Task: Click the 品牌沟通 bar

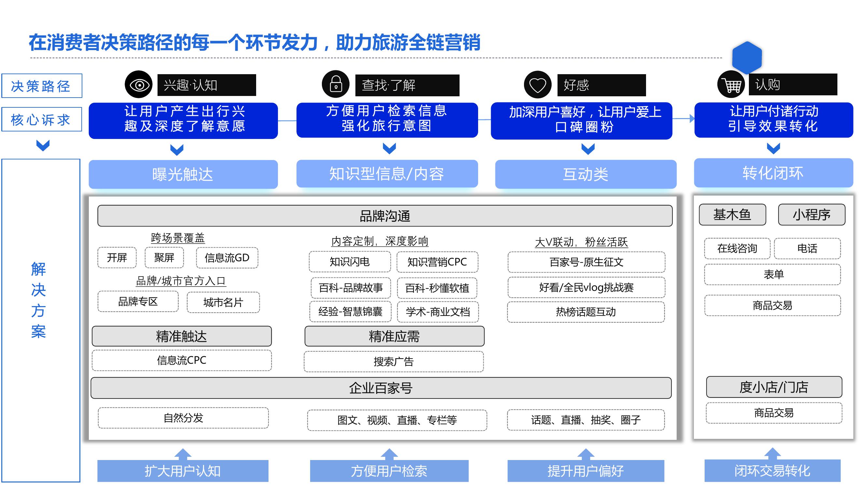Action: point(385,216)
